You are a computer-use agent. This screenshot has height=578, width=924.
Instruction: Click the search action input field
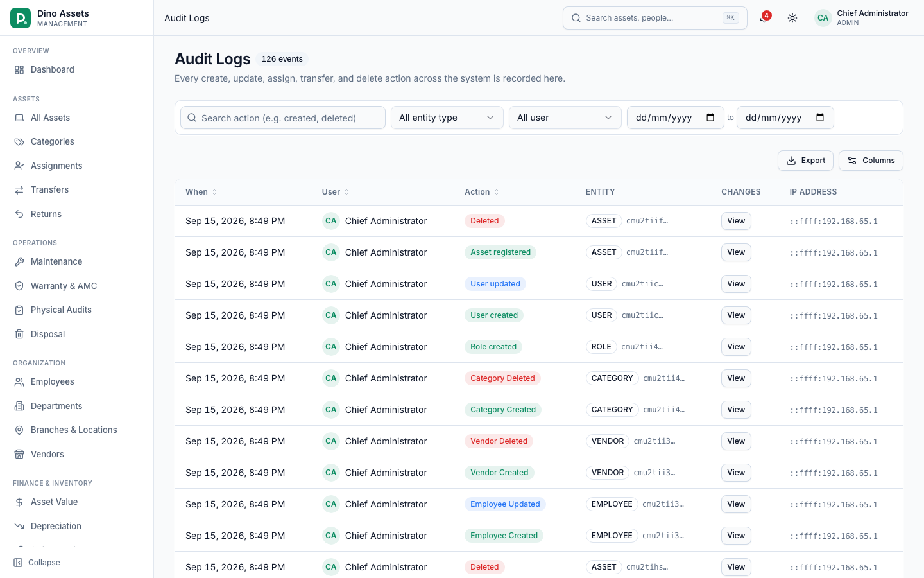pyautogui.click(x=283, y=118)
